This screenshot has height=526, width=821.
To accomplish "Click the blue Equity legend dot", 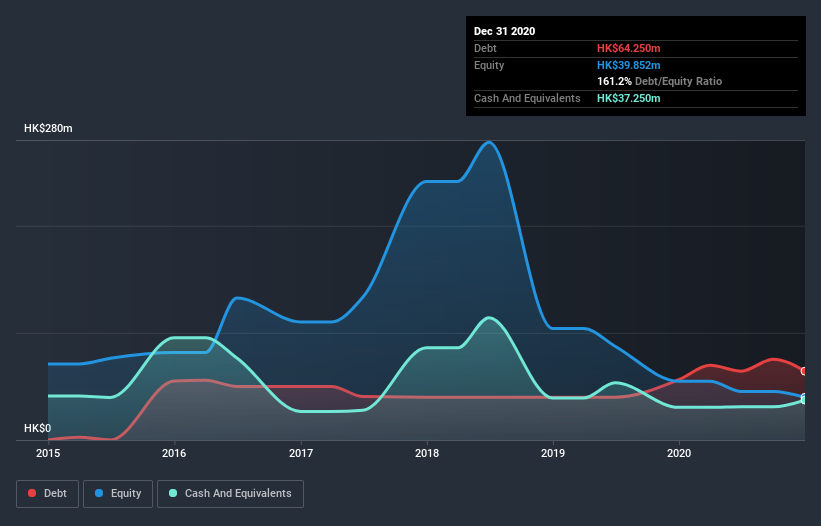I will pyautogui.click(x=99, y=493).
